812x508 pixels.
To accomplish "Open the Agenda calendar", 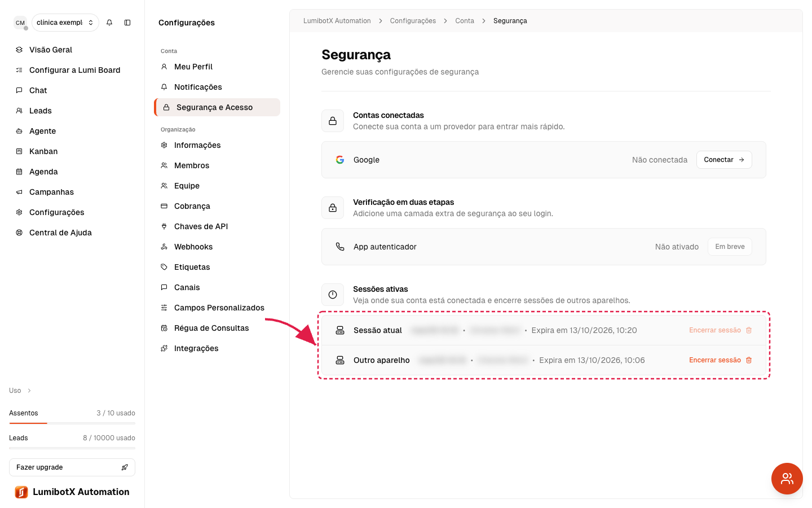I will click(x=72, y=172).
